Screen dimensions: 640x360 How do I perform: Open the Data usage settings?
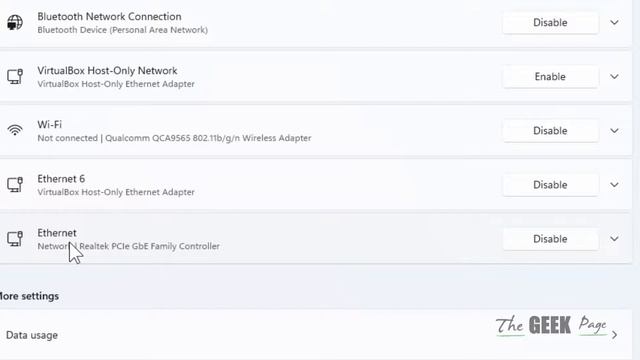pyautogui.click(x=315, y=335)
